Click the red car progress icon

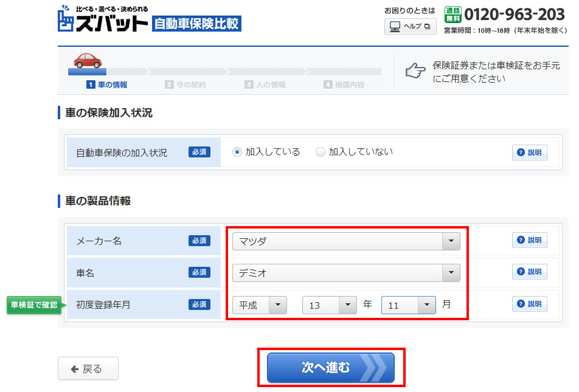pyautogui.click(x=88, y=60)
